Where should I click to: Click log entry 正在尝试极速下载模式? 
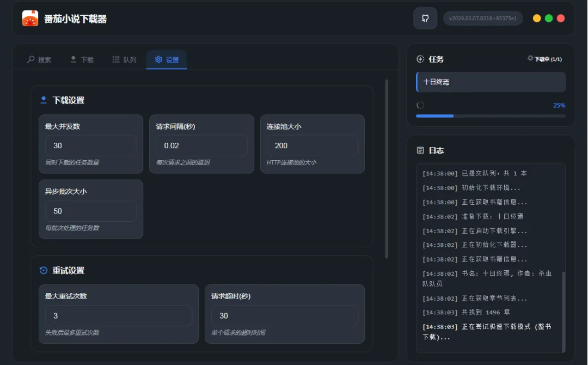[487, 332]
